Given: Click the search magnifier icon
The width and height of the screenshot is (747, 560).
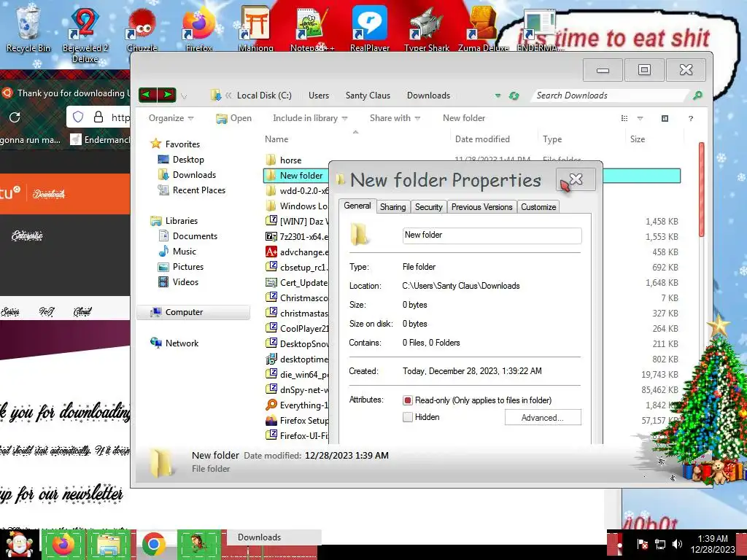Looking at the screenshot, I should tap(697, 96).
